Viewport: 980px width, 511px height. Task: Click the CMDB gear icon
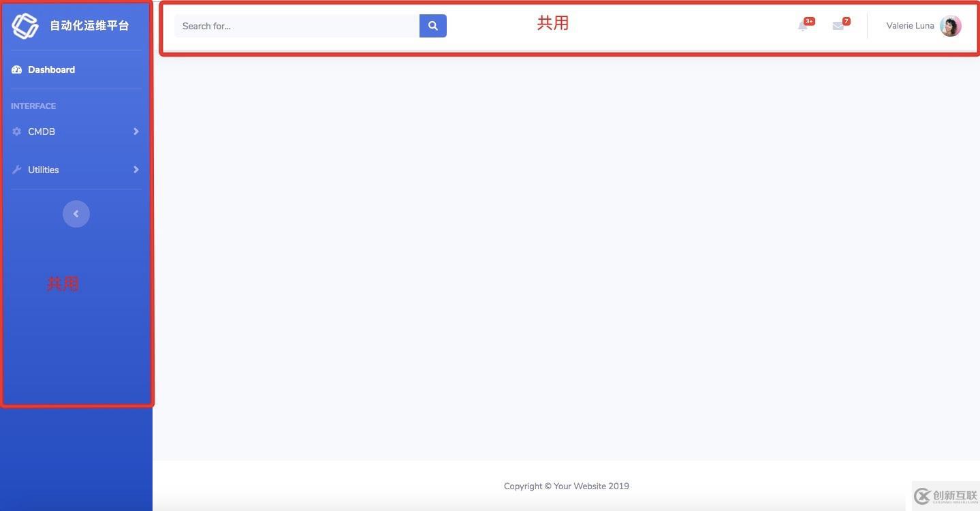(x=16, y=131)
